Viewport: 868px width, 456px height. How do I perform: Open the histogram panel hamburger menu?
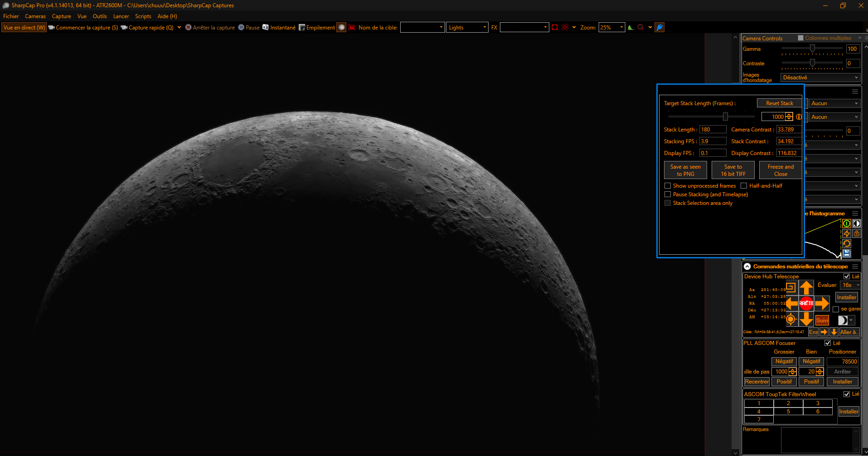coord(855,213)
